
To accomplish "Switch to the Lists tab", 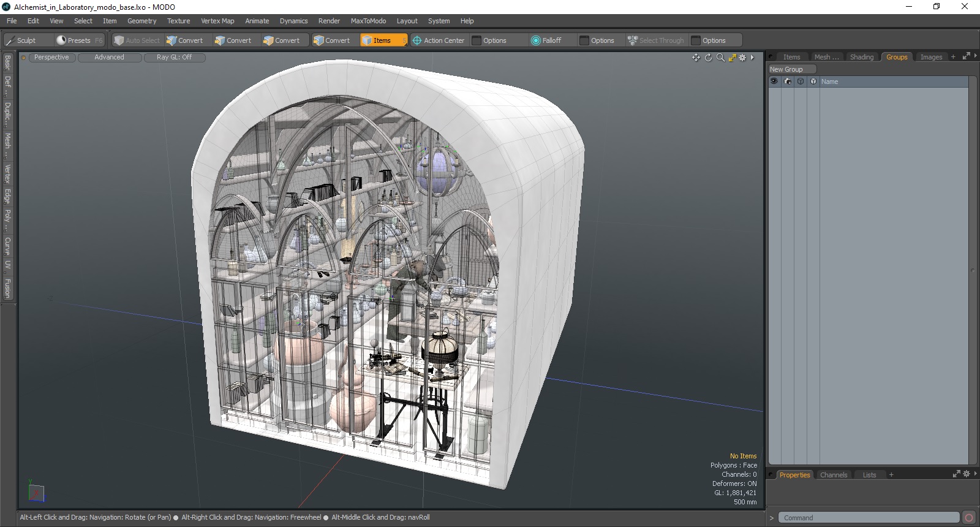I will coord(869,475).
